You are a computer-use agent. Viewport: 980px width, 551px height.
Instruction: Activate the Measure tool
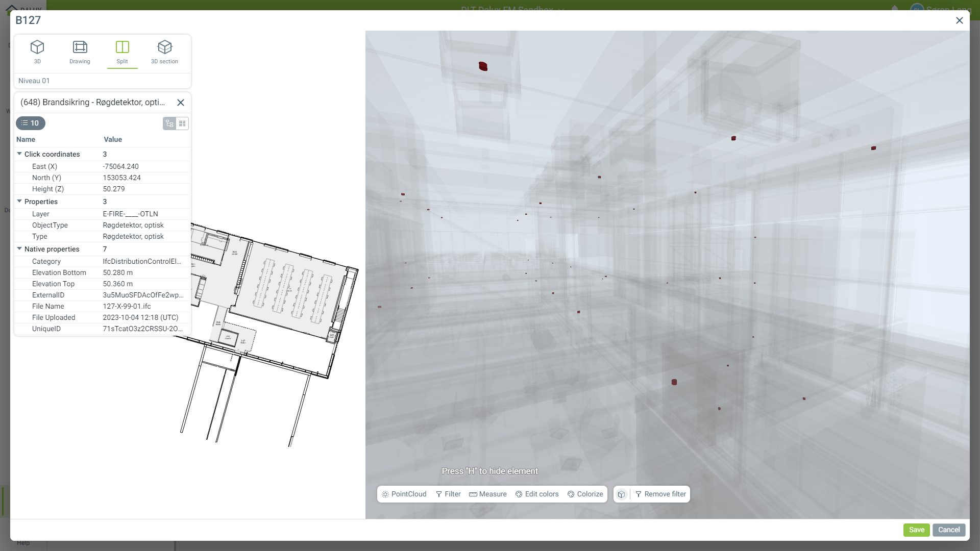487,494
